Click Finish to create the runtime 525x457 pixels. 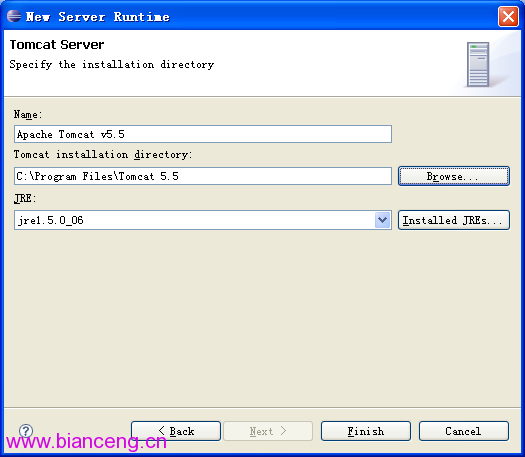point(366,431)
